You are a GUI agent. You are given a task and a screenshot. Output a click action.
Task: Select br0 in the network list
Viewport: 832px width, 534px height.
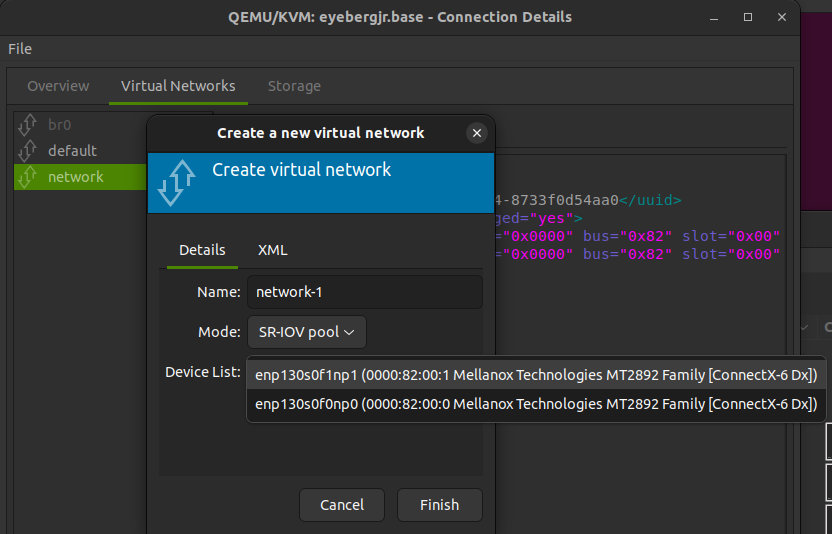click(80, 125)
